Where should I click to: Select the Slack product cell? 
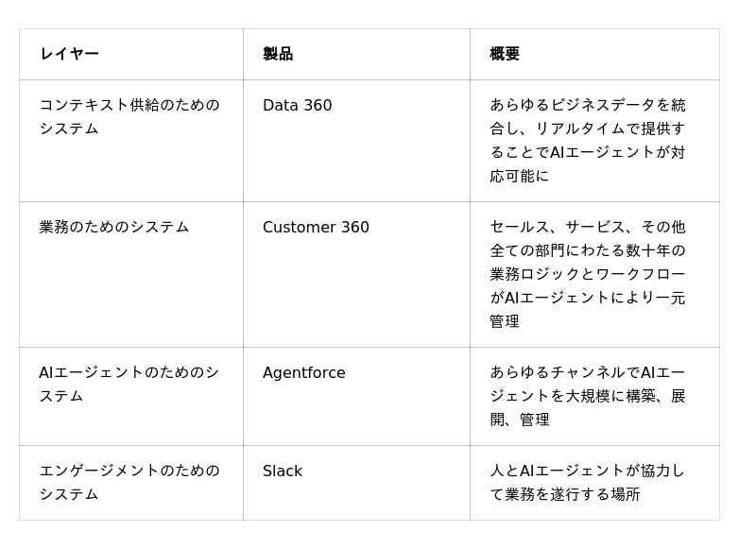point(283,471)
